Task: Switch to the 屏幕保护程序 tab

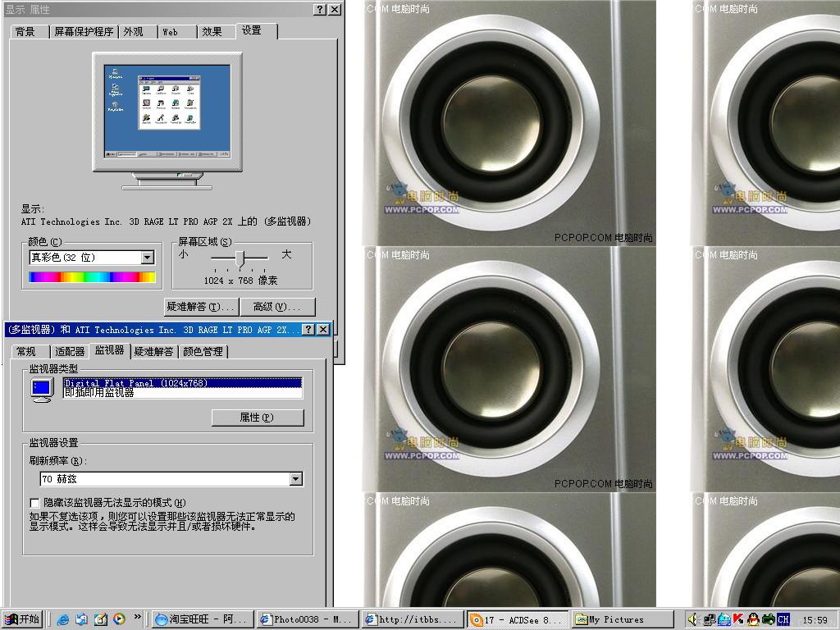Action: coord(84,32)
